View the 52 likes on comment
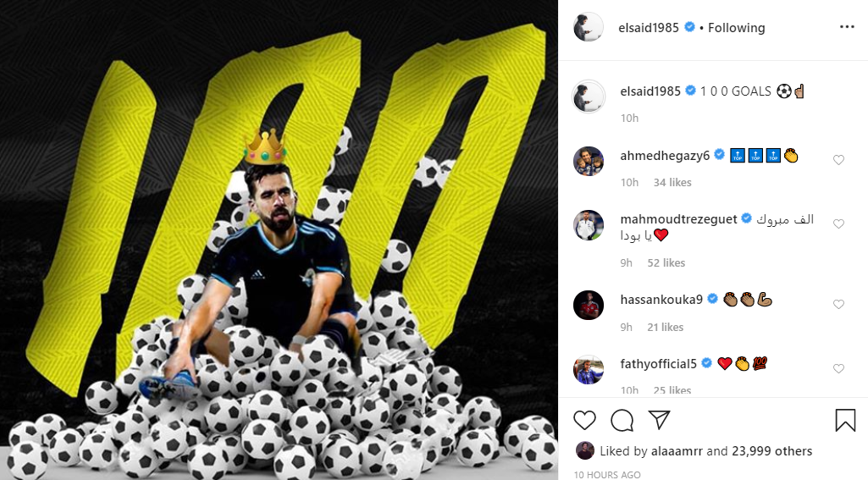 pos(666,263)
